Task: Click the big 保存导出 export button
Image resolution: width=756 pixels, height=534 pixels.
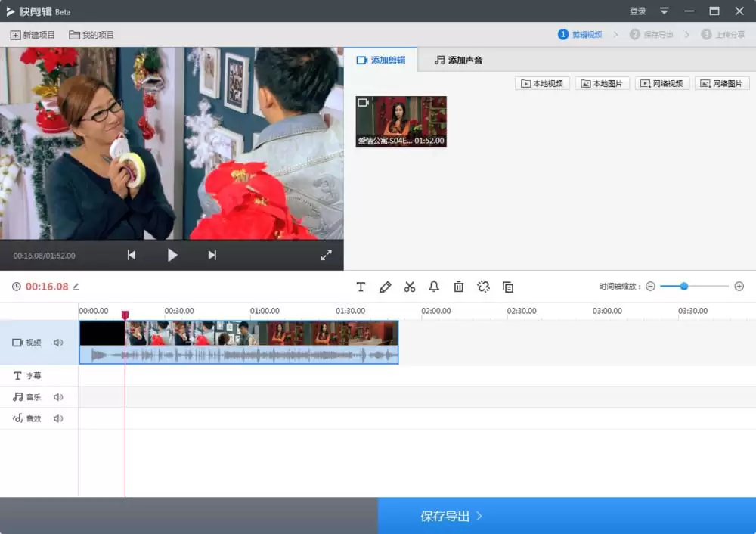Action: [x=567, y=516]
